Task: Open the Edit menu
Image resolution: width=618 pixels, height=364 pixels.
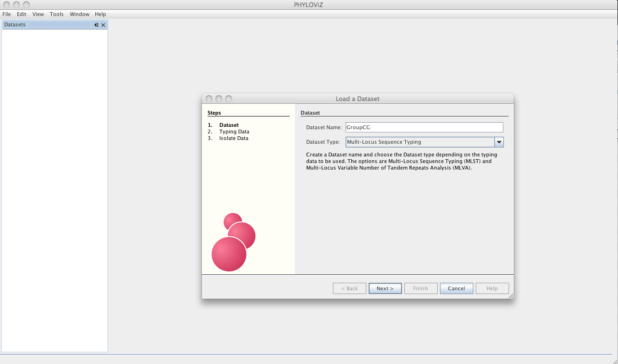Action: pyautogui.click(x=22, y=14)
